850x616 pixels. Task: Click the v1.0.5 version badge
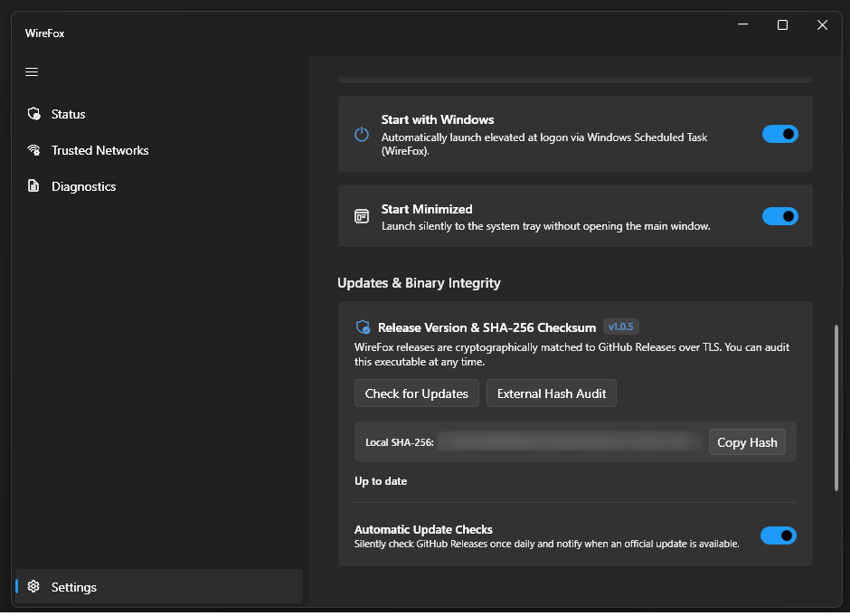coord(620,327)
